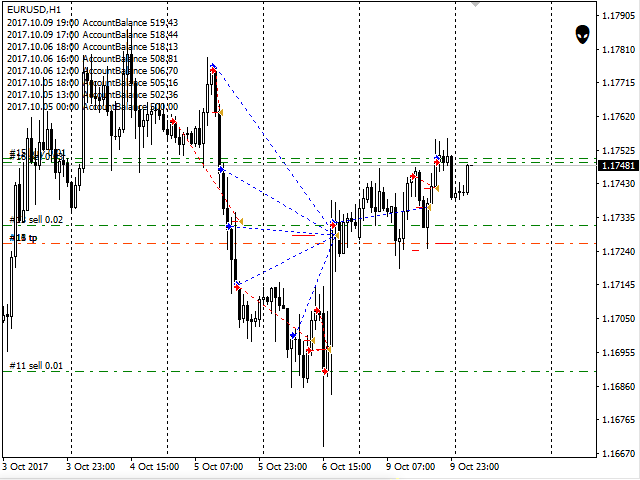Click the 2017.10.05 13:00 AccountBalance 502.36 line
This screenshot has height=480, width=640.
pos(92,94)
